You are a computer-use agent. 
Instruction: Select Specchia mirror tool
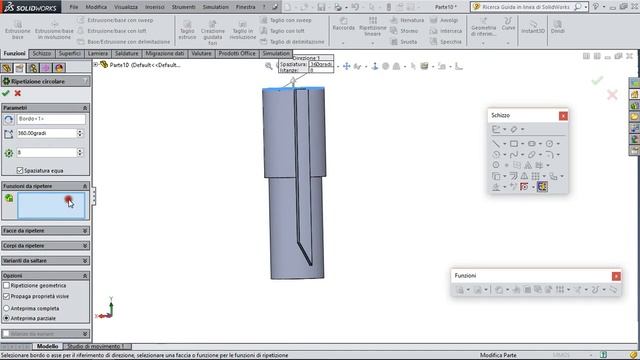tap(446, 42)
